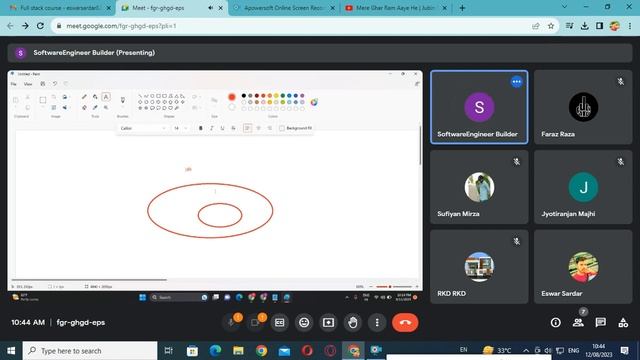Open File menu in shared Paint window

point(13,84)
